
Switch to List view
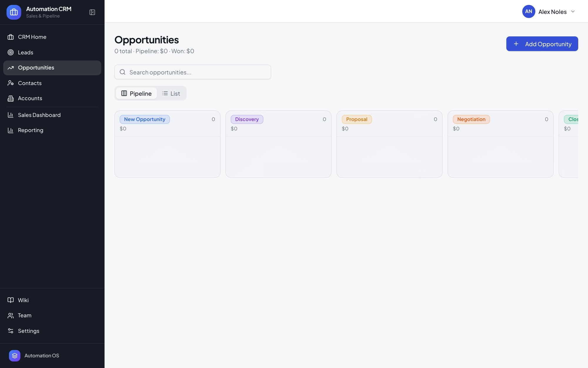click(x=171, y=93)
